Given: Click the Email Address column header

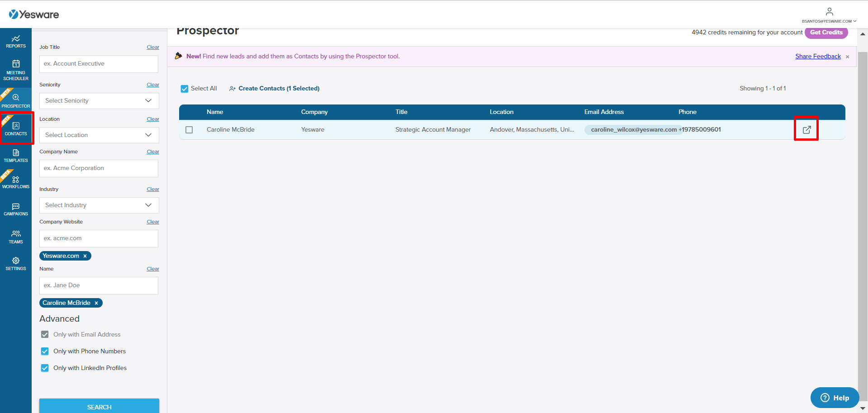Looking at the screenshot, I should pos(604,112).
